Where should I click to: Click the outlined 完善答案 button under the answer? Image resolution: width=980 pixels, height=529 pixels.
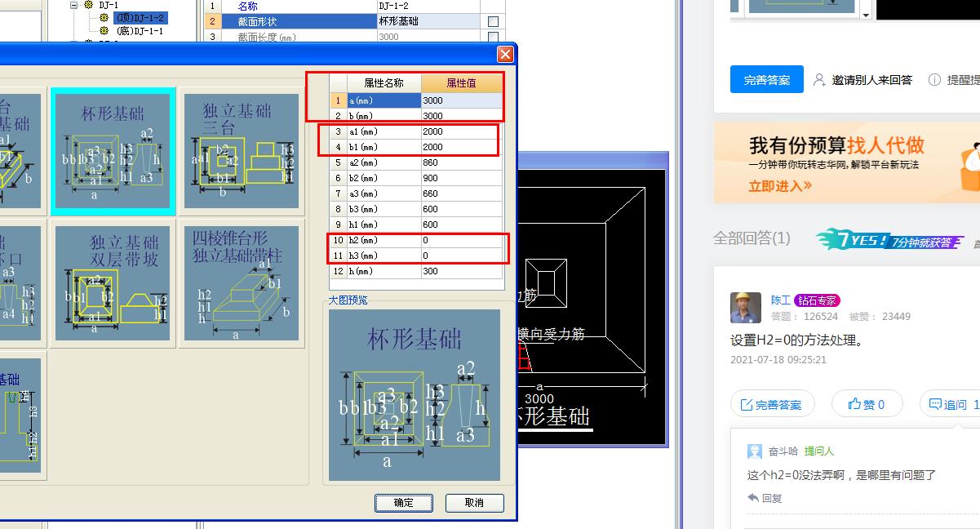(x=771, y=404)
